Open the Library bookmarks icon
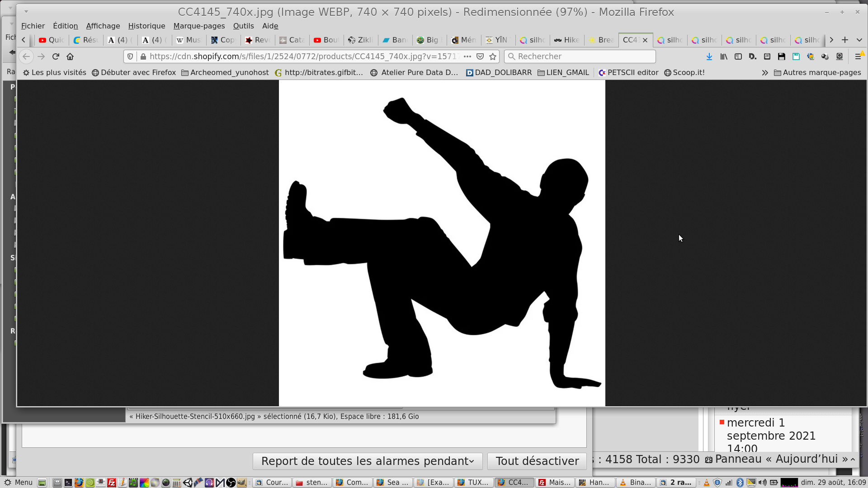The width and height of the screenshot is (868, 488). pos(724,56)
